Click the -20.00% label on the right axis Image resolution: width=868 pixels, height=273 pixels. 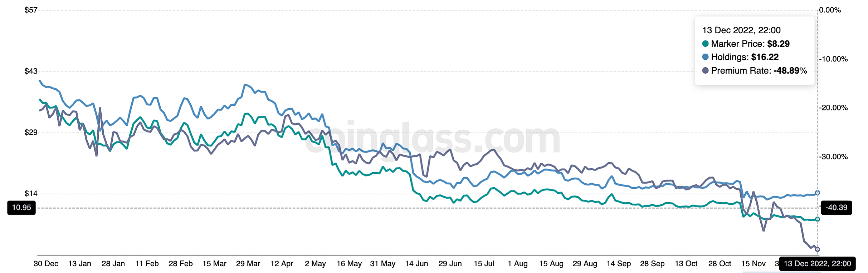833,108
